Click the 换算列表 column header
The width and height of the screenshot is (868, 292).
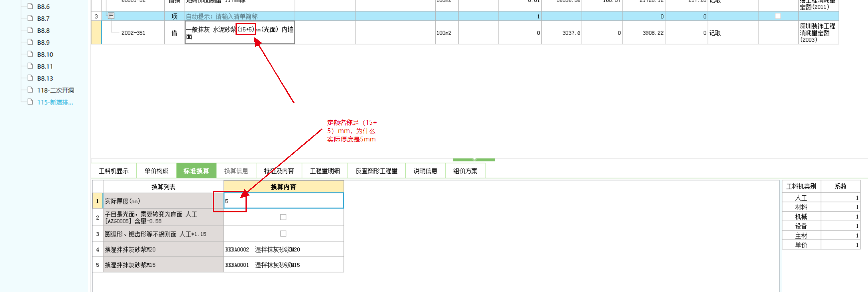click(163, 187)
